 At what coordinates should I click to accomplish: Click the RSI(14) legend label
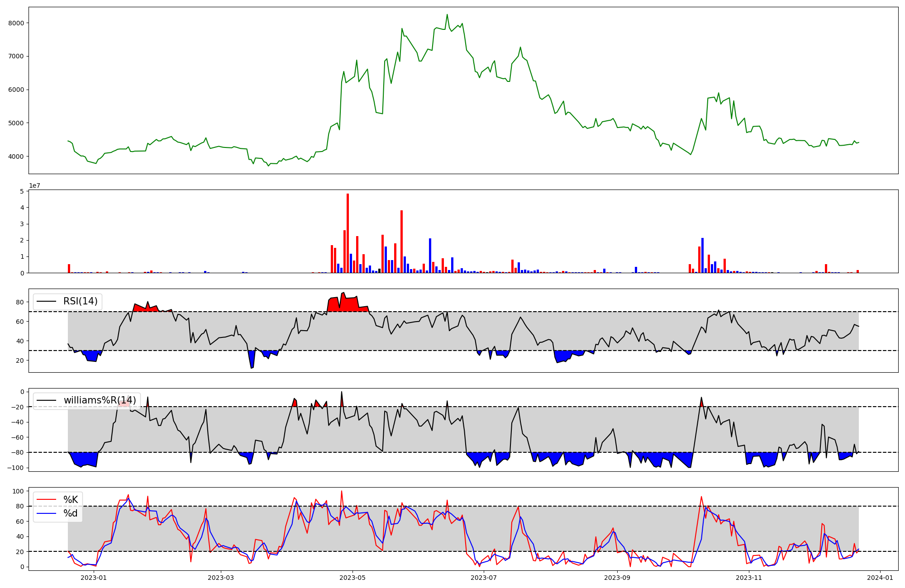tap(80, 301)
